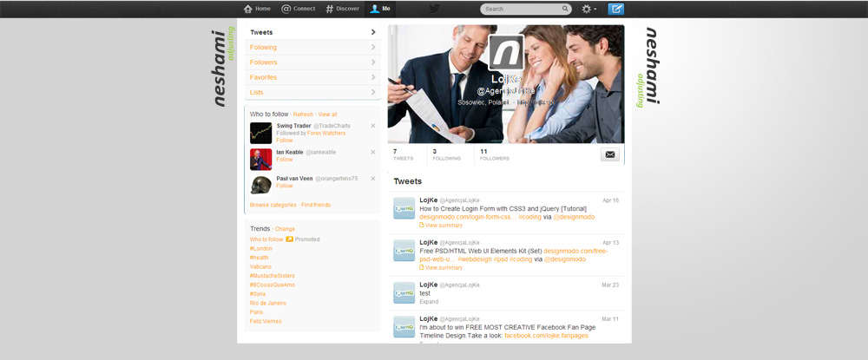This screenshot has width=868, height=360.
Task: Click the LojKe profile avatar logo
Action: [505, 52]
